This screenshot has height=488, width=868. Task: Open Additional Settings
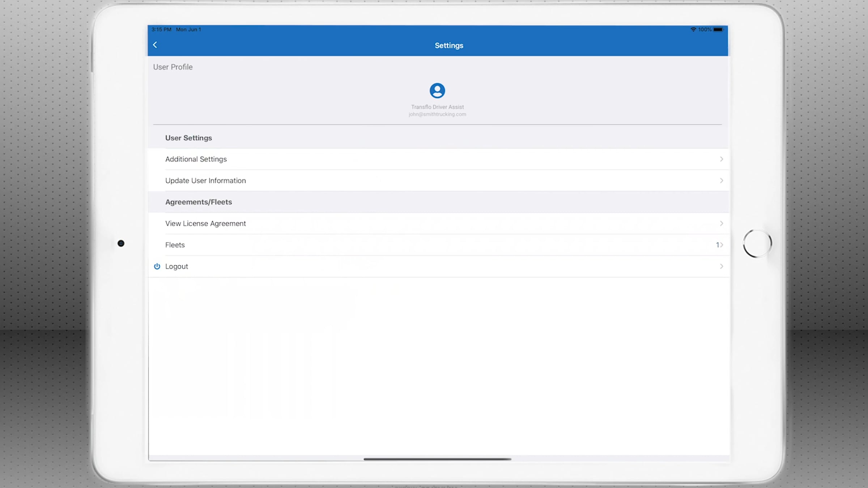point(196,159)
